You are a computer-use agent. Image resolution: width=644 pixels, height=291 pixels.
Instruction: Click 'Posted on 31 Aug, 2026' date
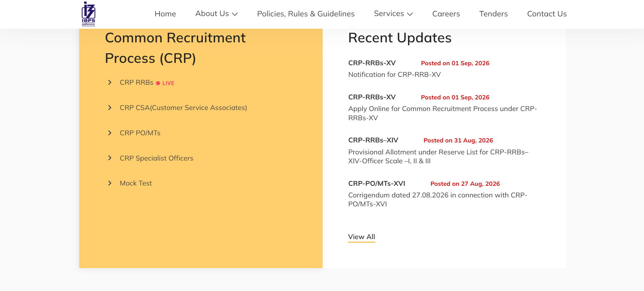(x=458, y=140)
